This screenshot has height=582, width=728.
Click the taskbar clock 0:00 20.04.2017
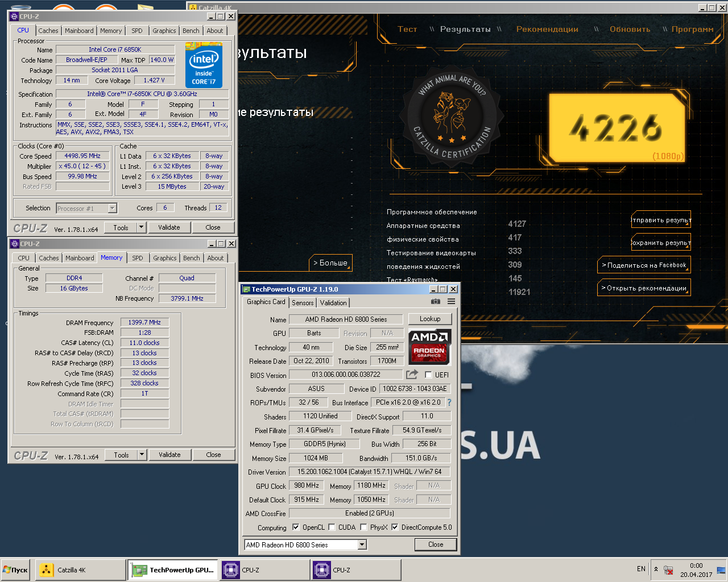tap(696, 570)
